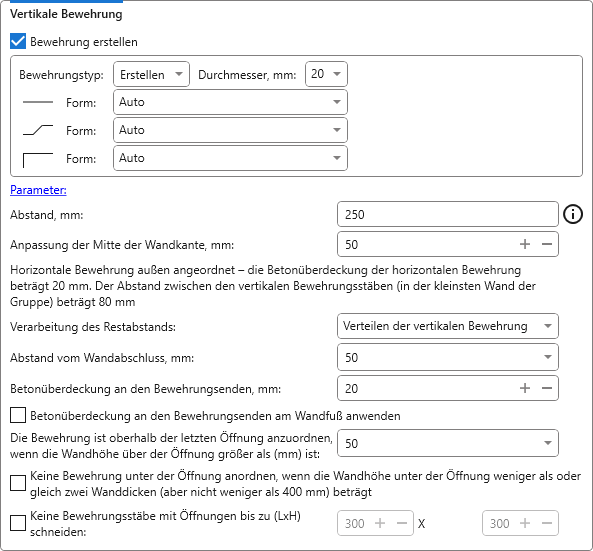Decrease Betonüberdeckung an den Bewehrungsenden value

point(547,388)
